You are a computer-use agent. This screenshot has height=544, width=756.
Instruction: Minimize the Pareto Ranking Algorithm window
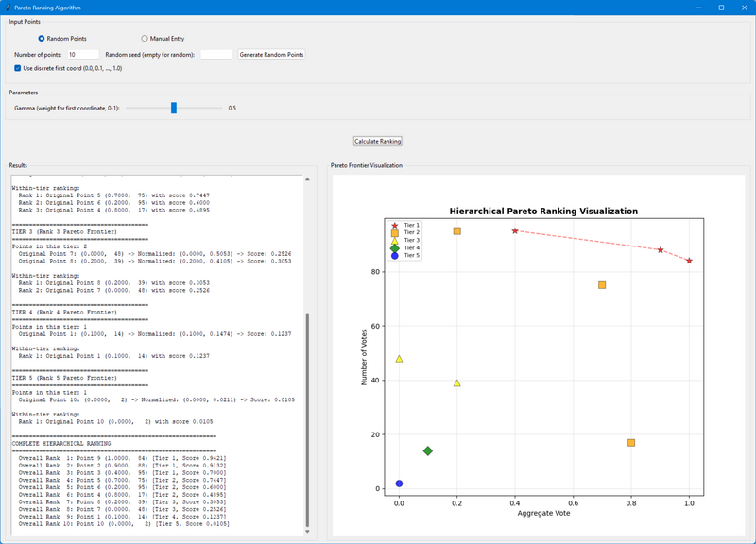[699, 8]
